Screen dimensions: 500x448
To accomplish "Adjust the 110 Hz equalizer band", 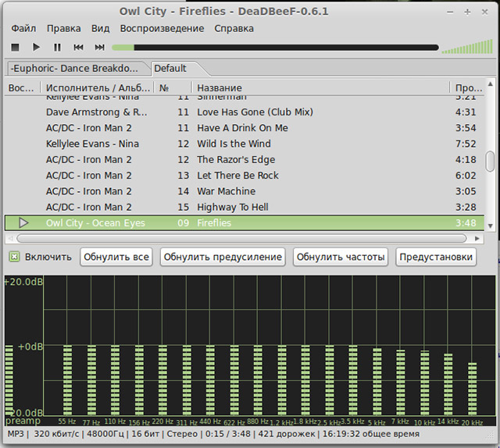I will [115, 380].
